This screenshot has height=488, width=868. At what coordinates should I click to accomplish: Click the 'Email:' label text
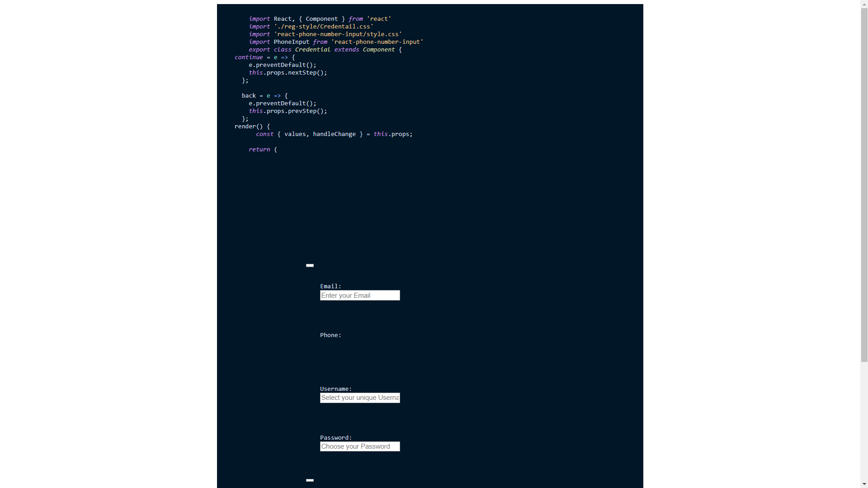pyautogui.click(x=330, y=286)
